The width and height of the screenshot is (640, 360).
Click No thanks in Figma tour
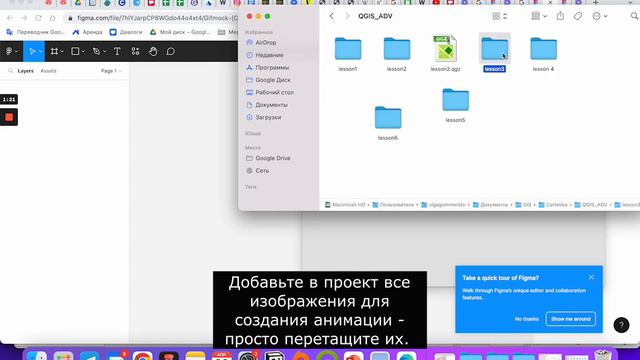[x=527, y=319]
